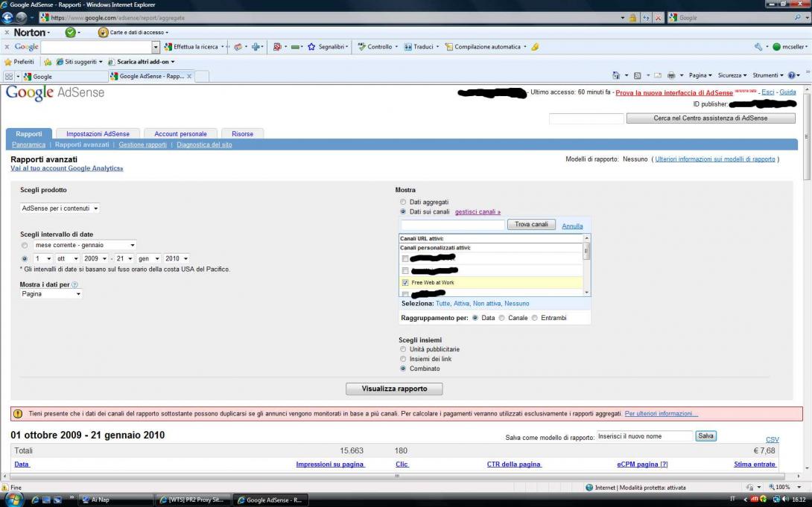
Task: Click in the channel search input field
Action: (453, 225)
